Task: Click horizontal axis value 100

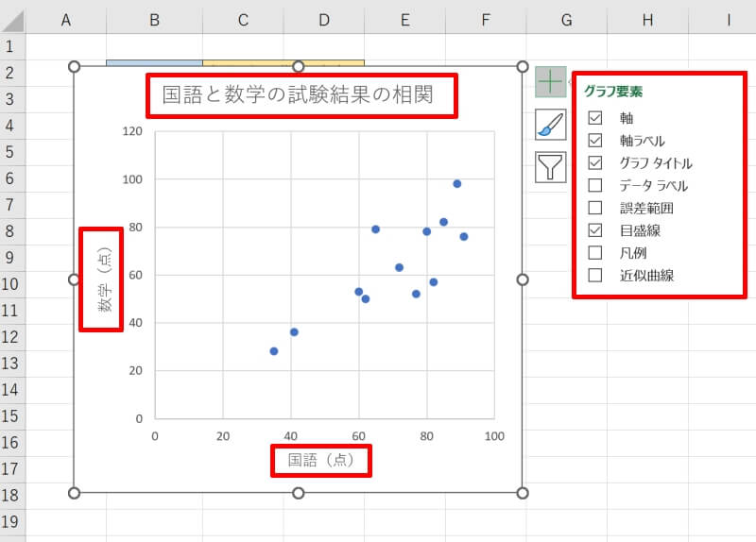Action: [494, 436]
